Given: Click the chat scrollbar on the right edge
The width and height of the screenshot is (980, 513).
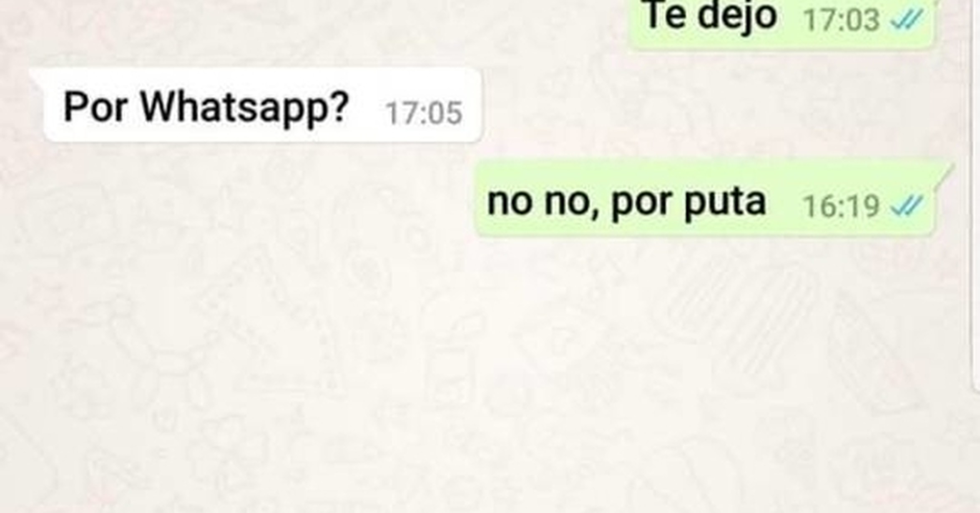Looking at the screenshot, I should (x=975, y=196).
